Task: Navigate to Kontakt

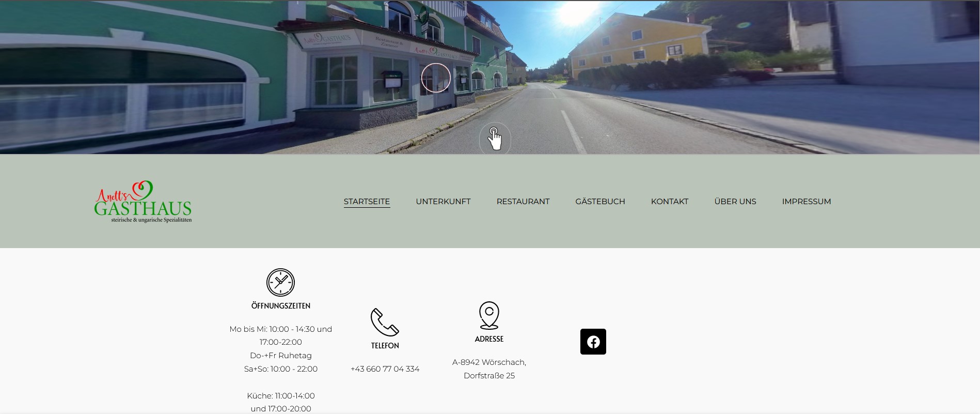Action: (x=669, y=202)
